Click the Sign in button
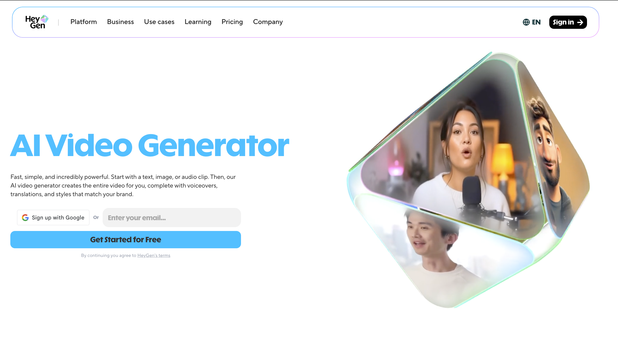618x364 pixels. click(x=568, y=22)
